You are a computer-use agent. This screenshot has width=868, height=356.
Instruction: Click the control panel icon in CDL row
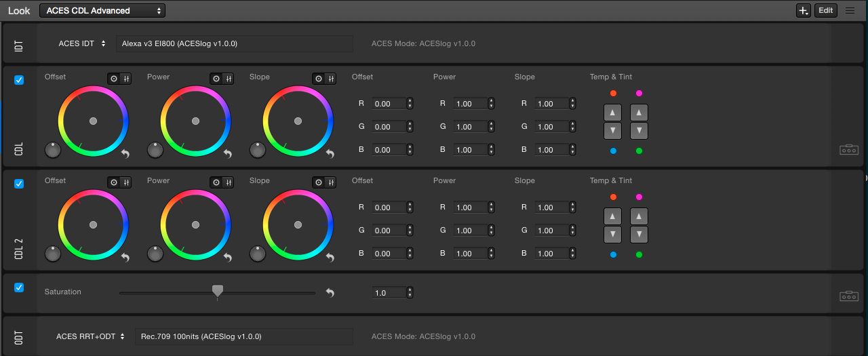click(x=849, y=149)
